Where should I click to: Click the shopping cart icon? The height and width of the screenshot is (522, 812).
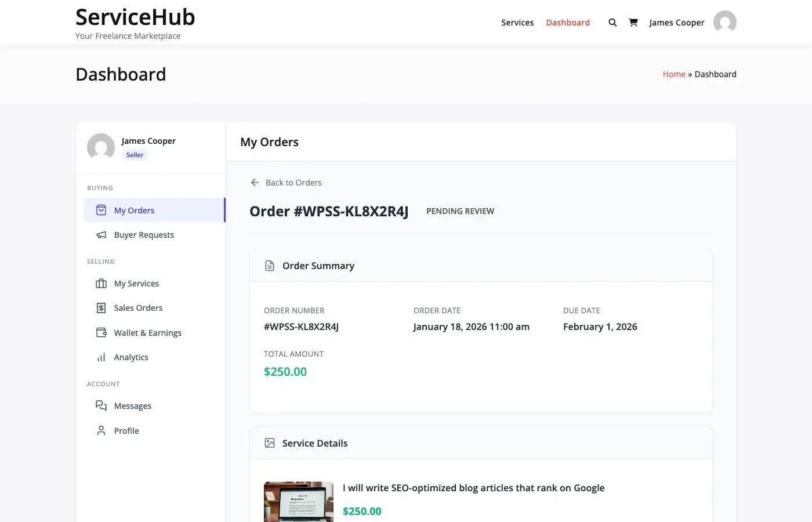pyautogui.click(x=633, y=22)
